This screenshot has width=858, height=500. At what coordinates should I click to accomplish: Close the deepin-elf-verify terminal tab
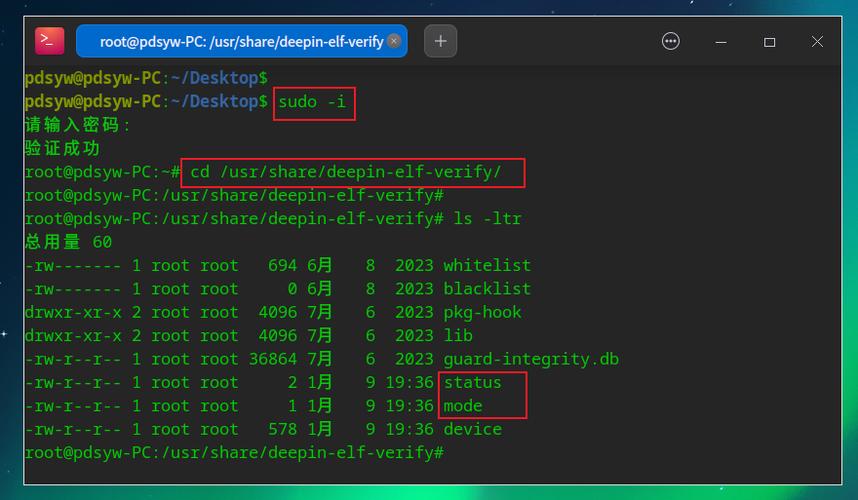[x=393, y=41]
